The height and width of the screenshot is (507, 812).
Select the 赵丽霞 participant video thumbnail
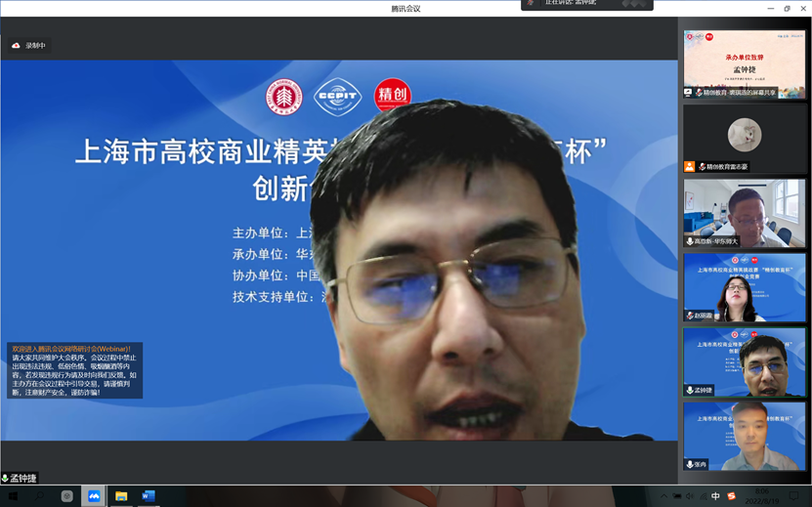745,288
